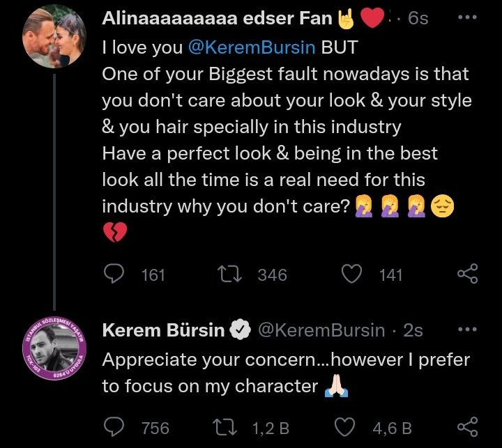Click the @KeremBursin handle beside verified badge

pos(321,330)
